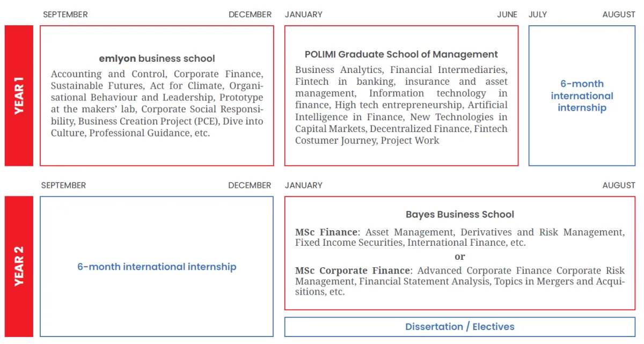Viewport: 644px width, 344px height.
Task: Click POLIMI Graduate School of Management heading
Action: click(401, 54)
